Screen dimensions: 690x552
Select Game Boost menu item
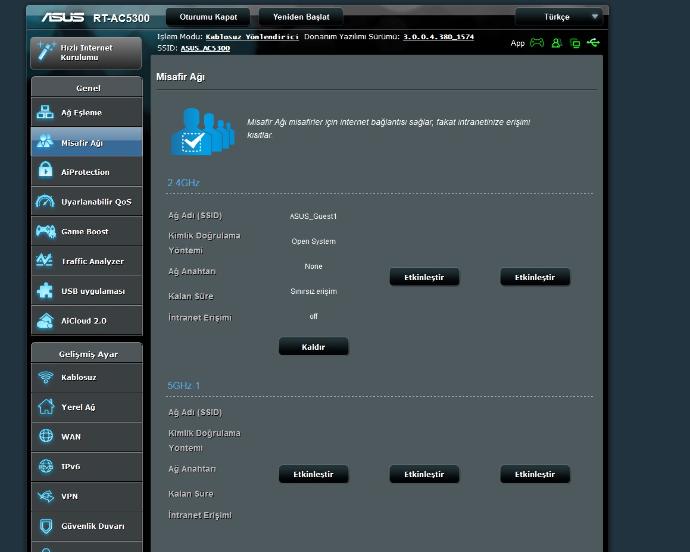[87, 231]
